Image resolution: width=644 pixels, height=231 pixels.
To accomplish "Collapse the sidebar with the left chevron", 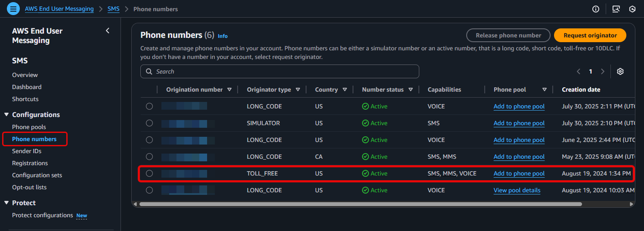I will [108, 31].
